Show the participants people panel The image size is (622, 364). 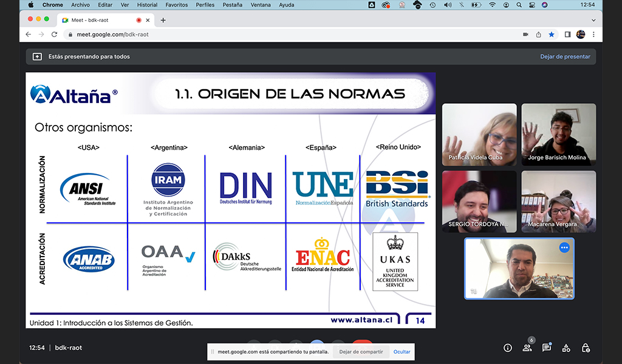tap(527, 348)
